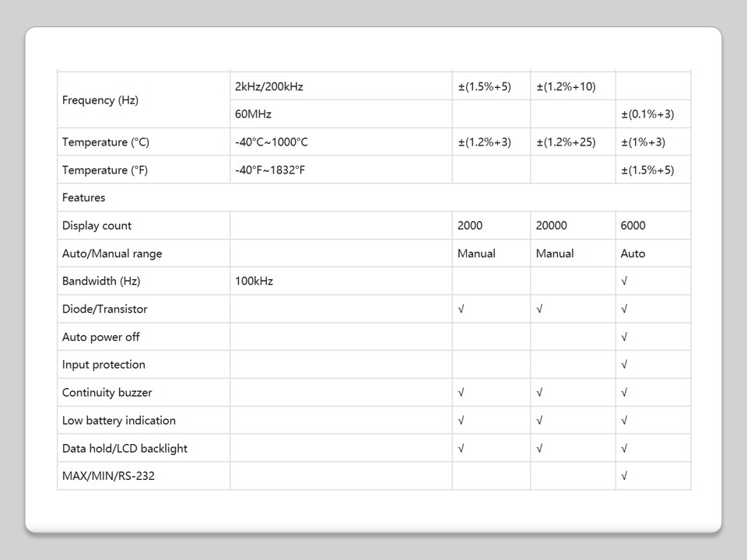Click the 6000 display count value

point(633,226)
